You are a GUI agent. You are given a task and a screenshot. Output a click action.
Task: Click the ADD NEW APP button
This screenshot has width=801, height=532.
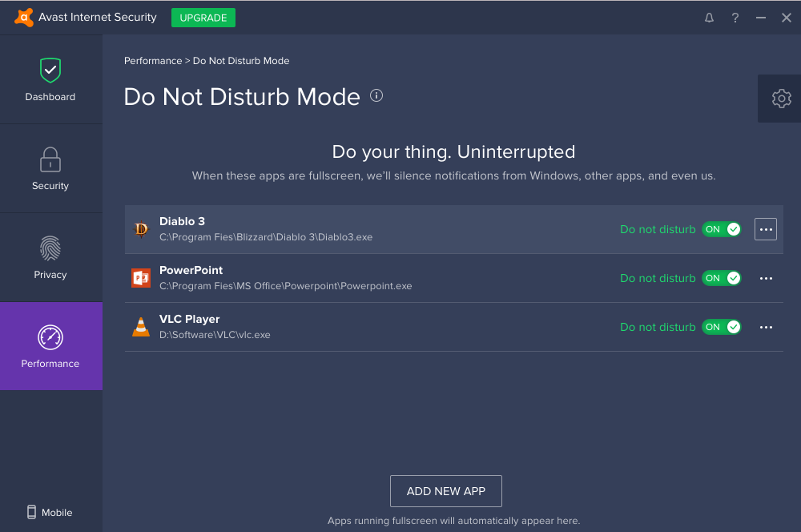point(445,490)
